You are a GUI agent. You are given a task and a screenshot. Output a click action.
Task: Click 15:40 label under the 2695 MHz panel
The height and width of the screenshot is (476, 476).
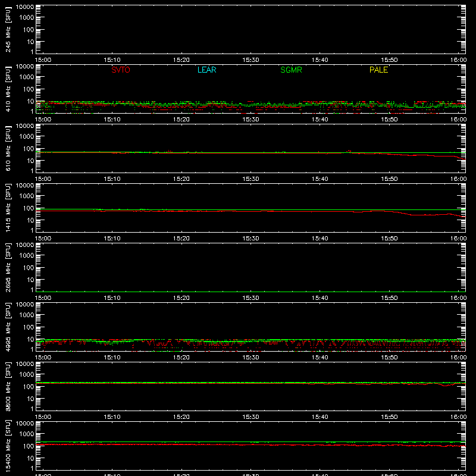[x=320, y=298]
